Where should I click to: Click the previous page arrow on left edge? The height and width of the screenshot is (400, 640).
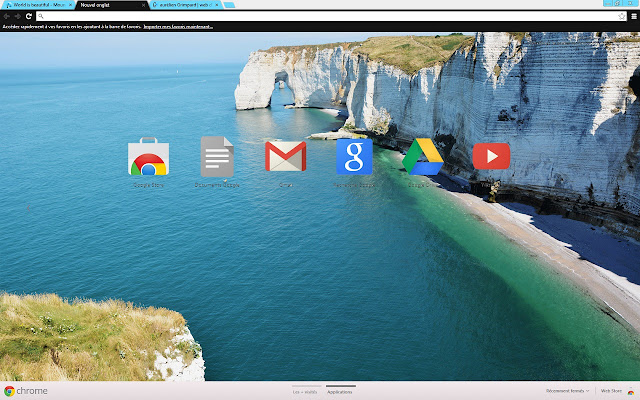(28, 208)
